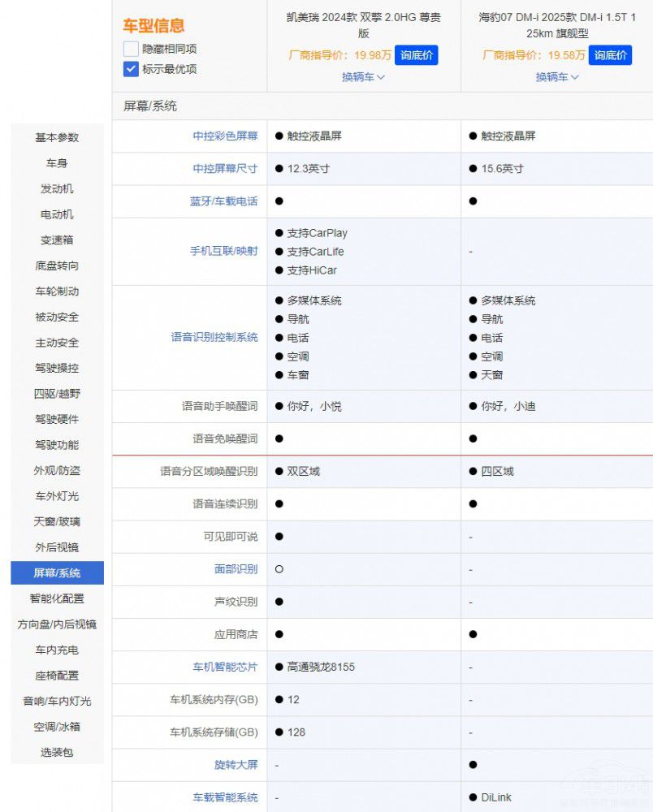Open the 手机互联/映射 parameter link
Viewport: 653px width, 812px height.
pyautogui.click(x=223, y=252)
